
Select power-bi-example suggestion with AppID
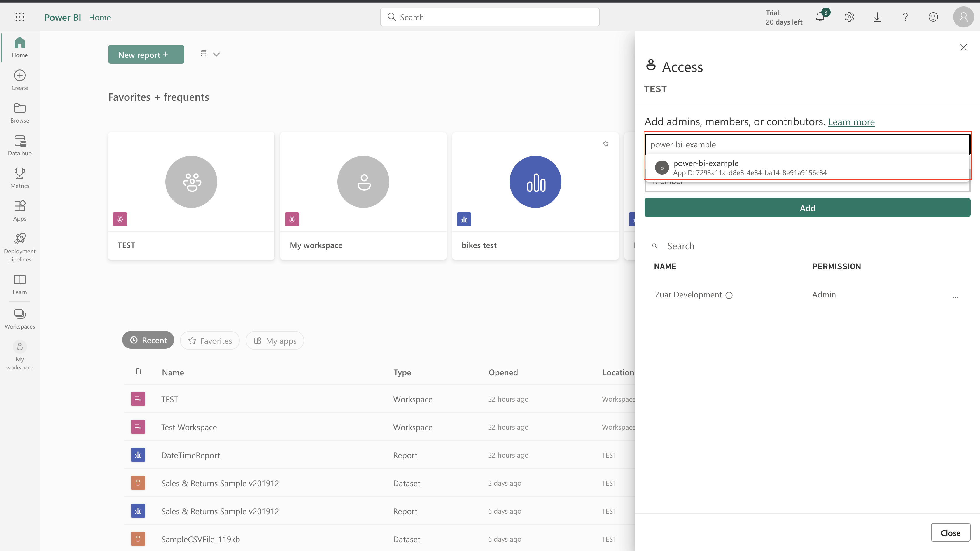[x=807, y=168]
